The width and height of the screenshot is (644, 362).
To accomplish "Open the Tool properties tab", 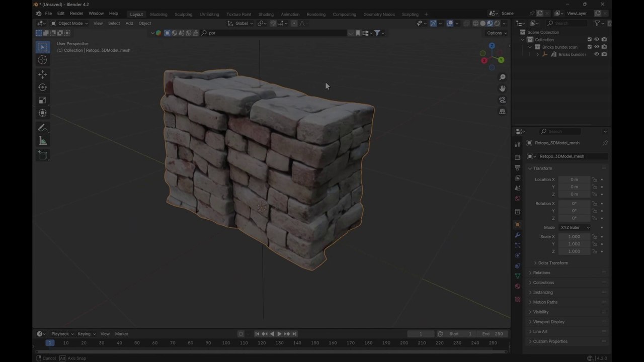I will (x=517, y=145).
